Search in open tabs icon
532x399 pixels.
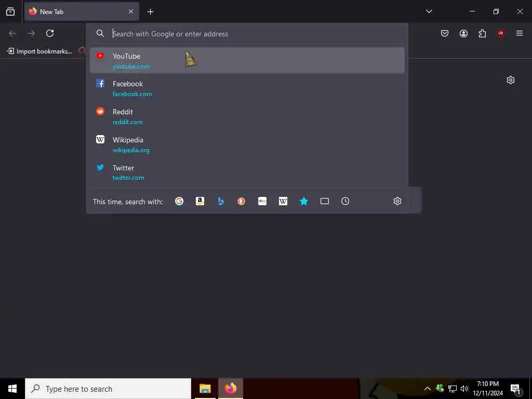point(325,201)
